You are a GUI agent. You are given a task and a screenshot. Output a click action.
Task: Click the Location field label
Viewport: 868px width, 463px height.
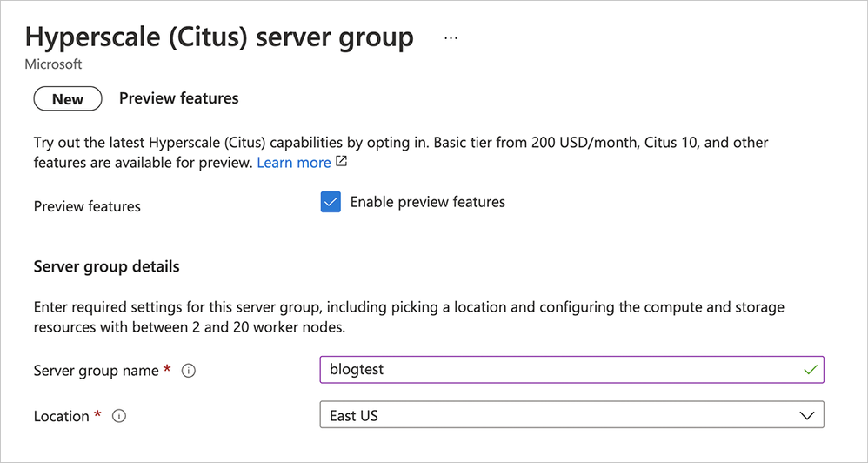[61, 416]
